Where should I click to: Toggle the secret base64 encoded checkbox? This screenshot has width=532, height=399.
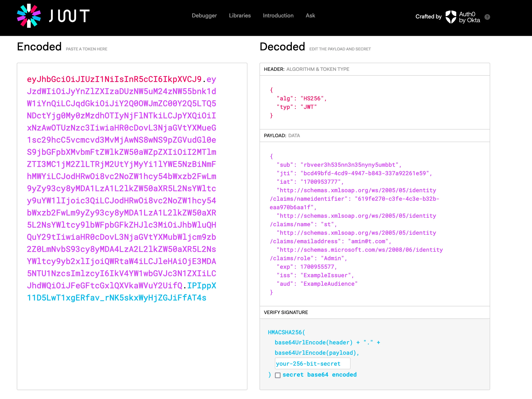pyautogui.click(x=277, y=375)
